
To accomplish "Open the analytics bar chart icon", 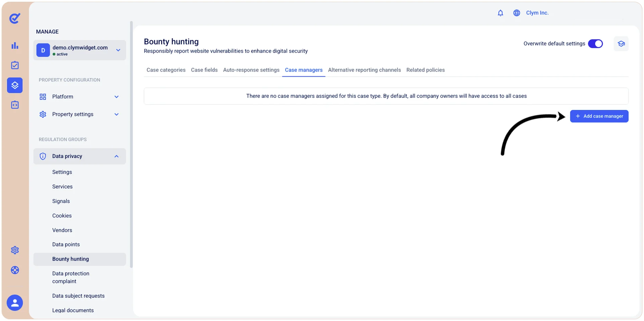I will (x=15, y=46).
